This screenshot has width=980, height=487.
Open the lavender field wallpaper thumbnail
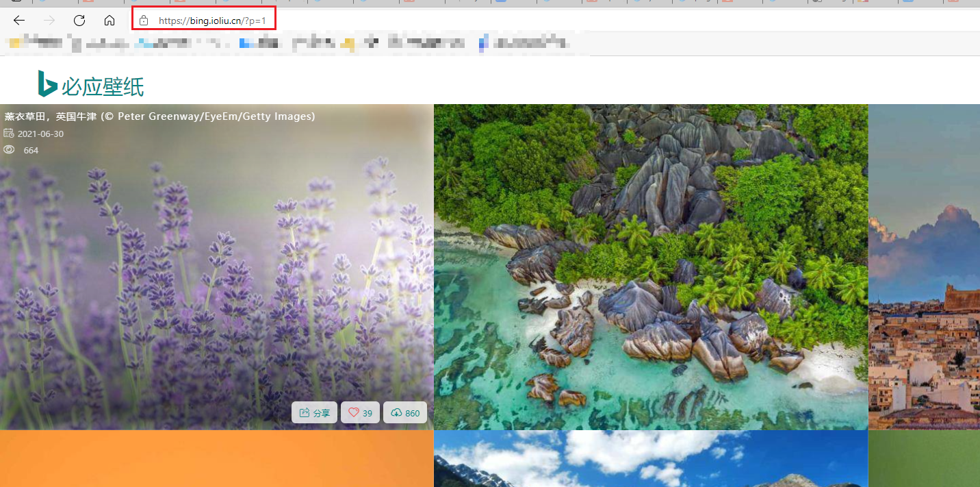point(216,267)
